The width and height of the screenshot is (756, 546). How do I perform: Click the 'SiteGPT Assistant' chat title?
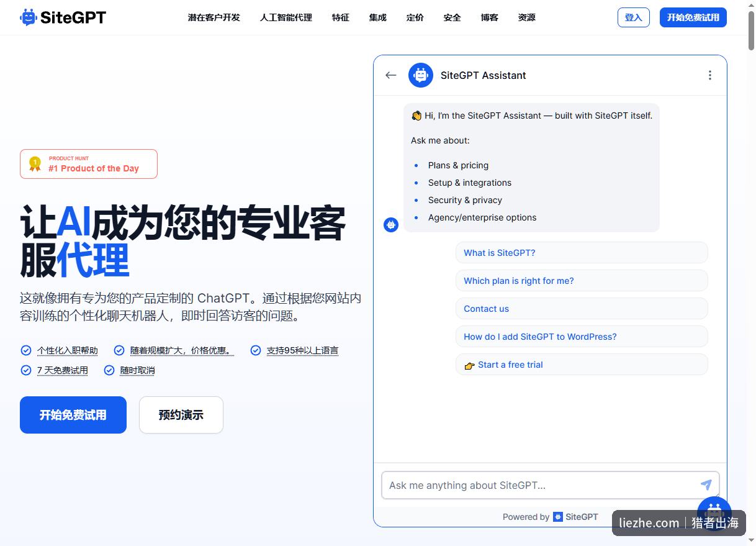pos(484,75)
